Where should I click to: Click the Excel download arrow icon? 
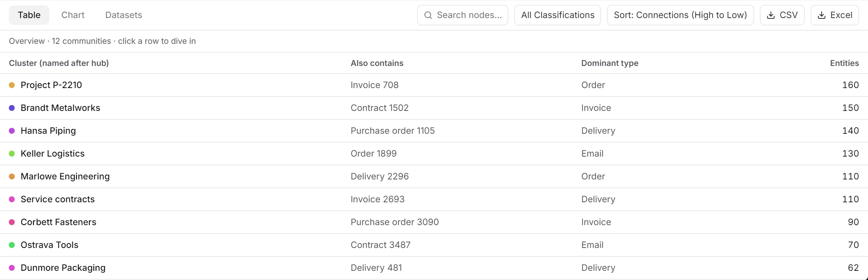click(x=822, y=15)
